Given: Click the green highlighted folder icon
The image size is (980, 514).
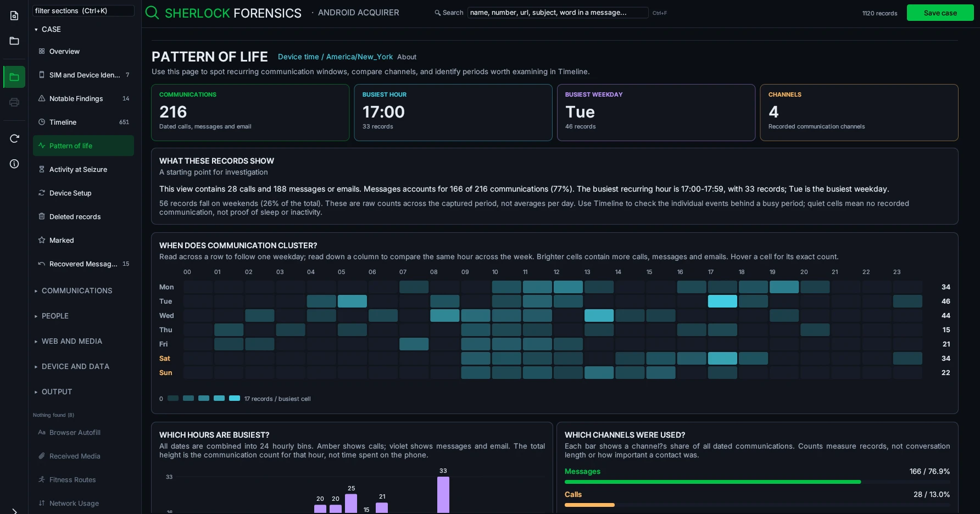Looking at the screenshot, I should [x=14, y=77].
